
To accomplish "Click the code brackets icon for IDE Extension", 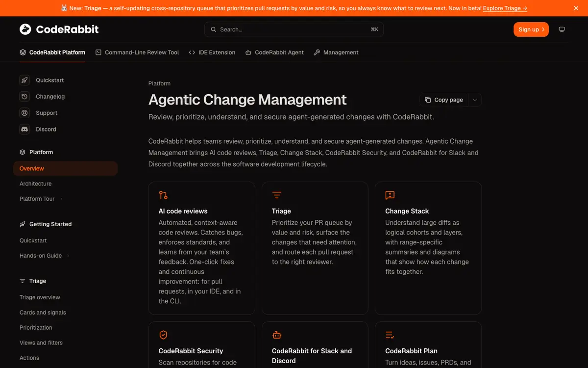I will pyautogui.click(x=192, y=53).
